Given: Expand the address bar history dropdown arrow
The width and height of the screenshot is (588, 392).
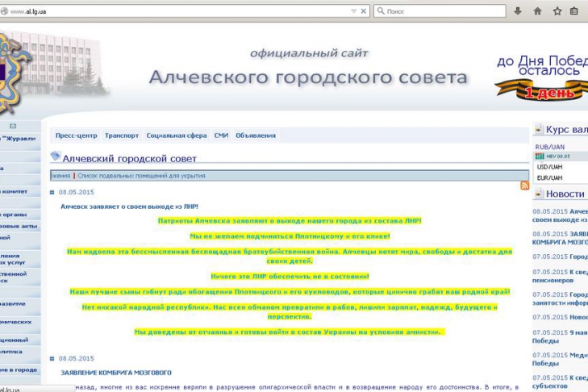Looking at the screenshot, I should point(353,11).
